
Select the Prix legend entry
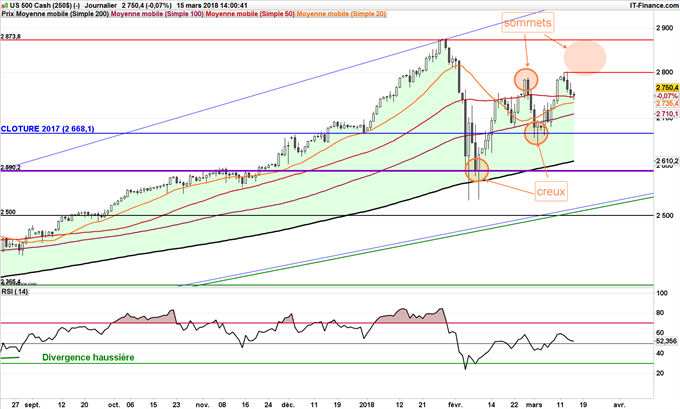[x=8, y=14]
